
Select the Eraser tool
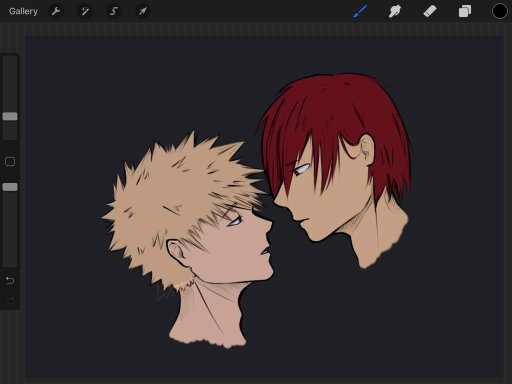430,11
